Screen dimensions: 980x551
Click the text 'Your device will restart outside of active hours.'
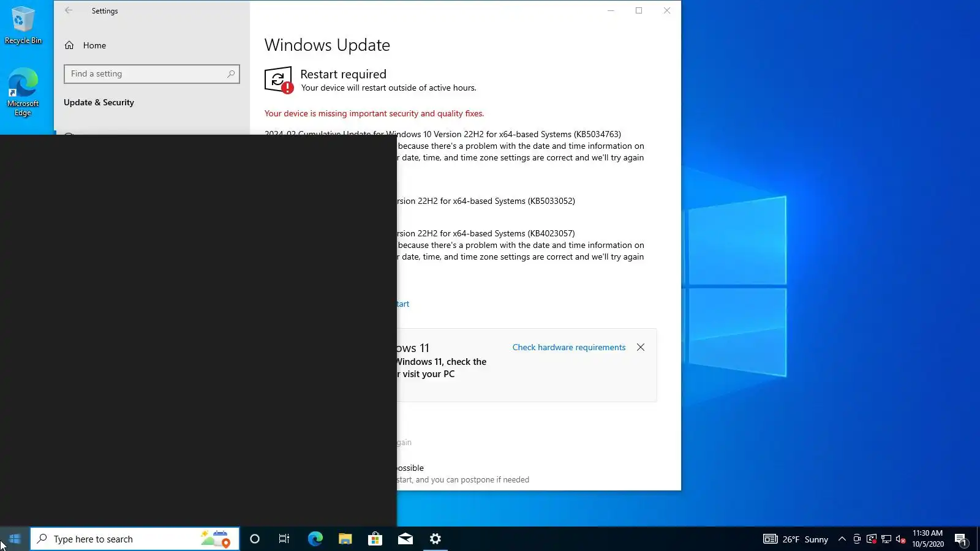tap(388, 88)
